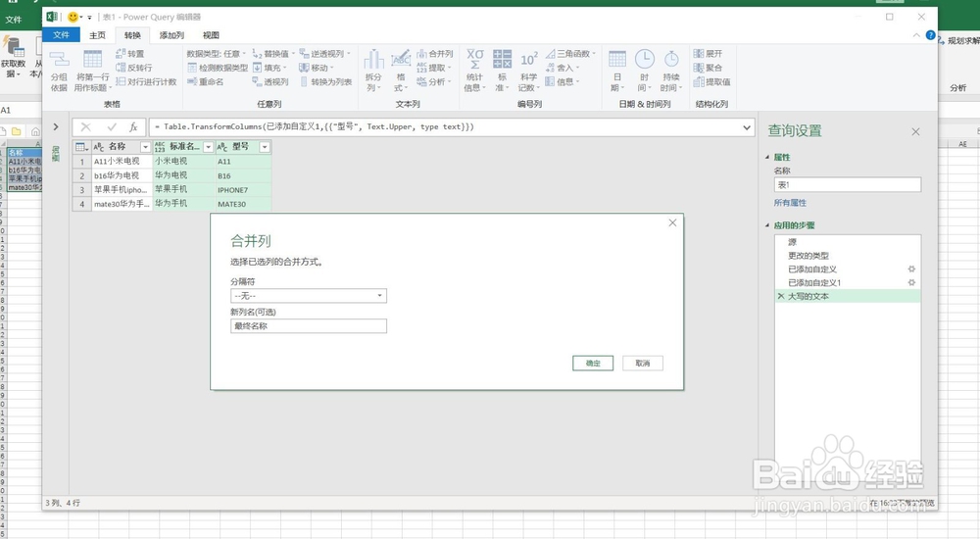
Task: Open the Time (时间) column tool
Action: (x=644, y=71)
